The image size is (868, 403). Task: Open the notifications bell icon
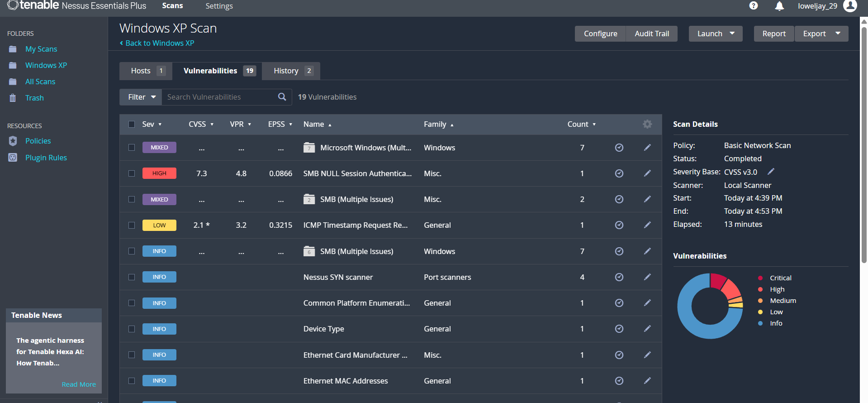(779, 6)
